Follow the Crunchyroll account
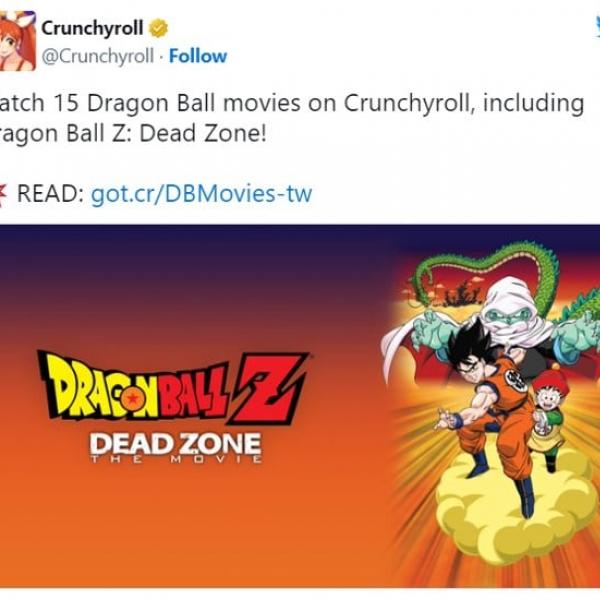Screen dimensions: 600x600 [x=198, y=56]
